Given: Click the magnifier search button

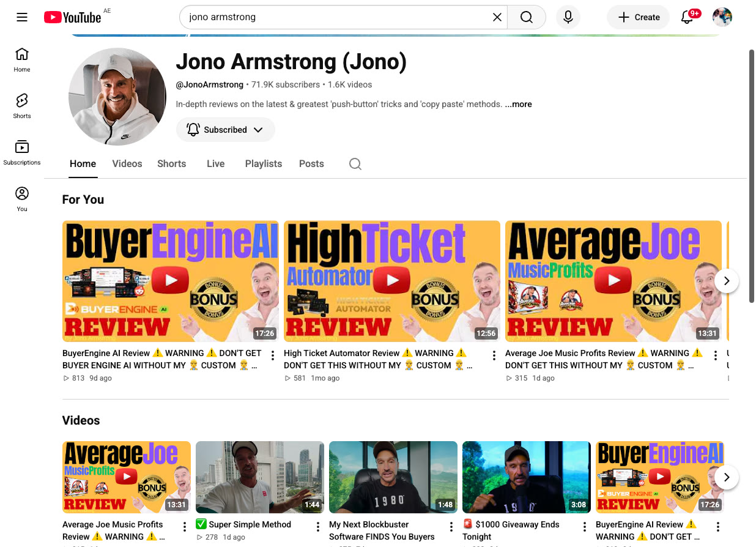Looking at the screenshot, I should 526,17.
